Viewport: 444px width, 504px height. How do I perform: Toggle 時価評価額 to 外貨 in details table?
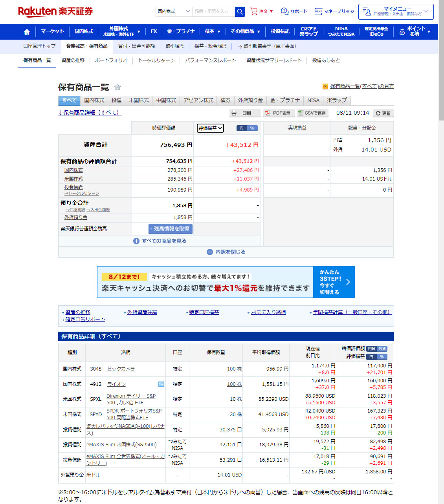point(382,349)
